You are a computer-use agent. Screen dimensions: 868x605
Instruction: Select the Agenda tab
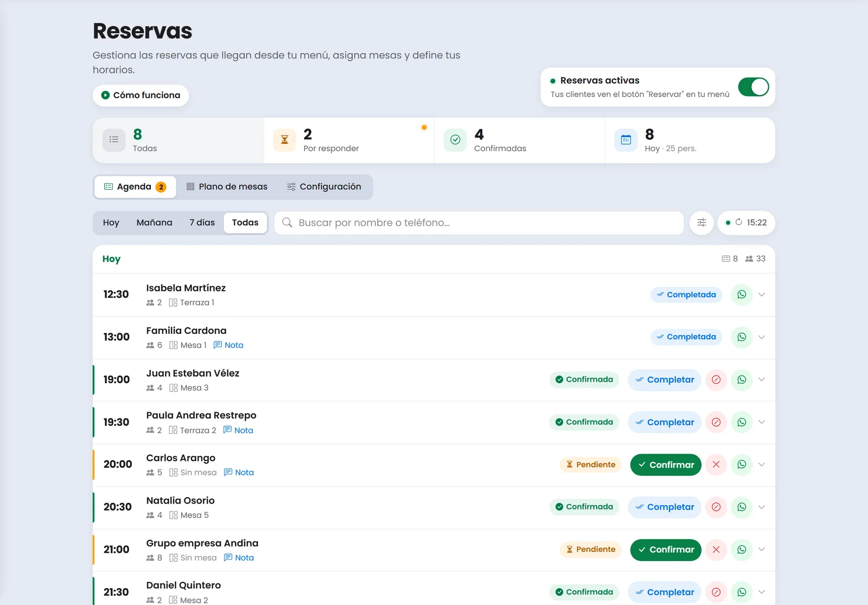pyautogui.click(x=135, y=186)
